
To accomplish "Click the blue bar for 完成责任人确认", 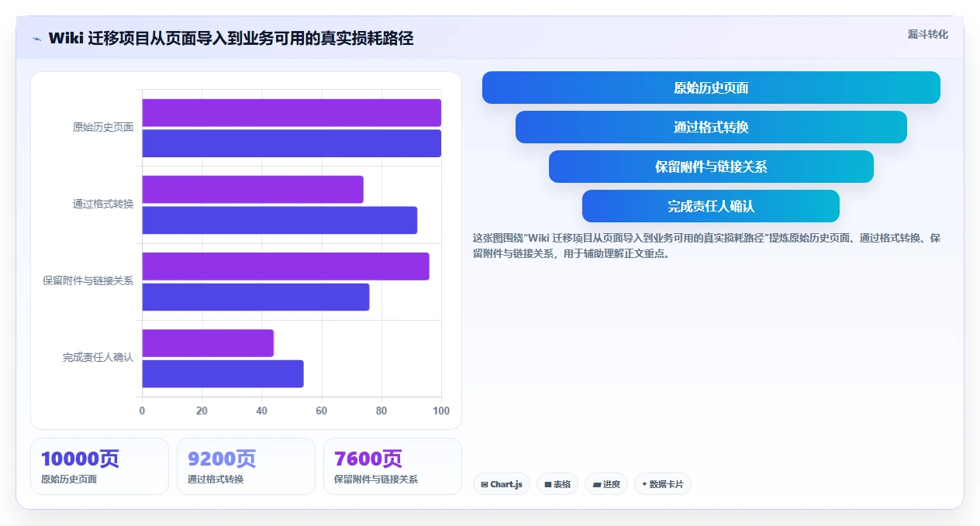I will coord(223,373).
